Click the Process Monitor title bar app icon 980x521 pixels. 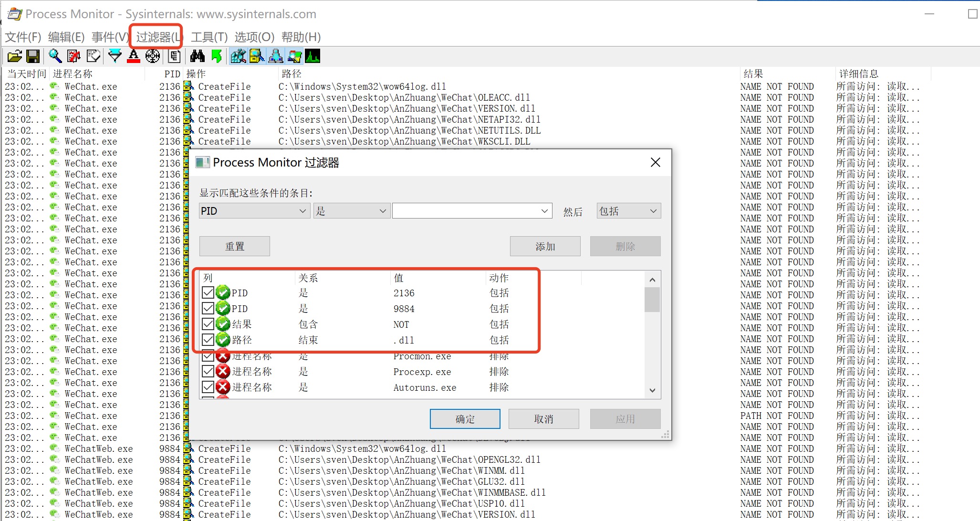coord(14,14)
